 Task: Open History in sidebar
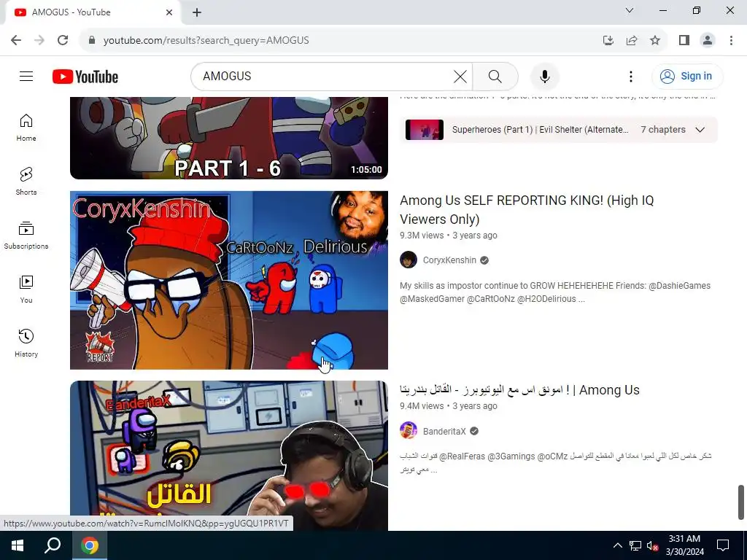[26, 343]
